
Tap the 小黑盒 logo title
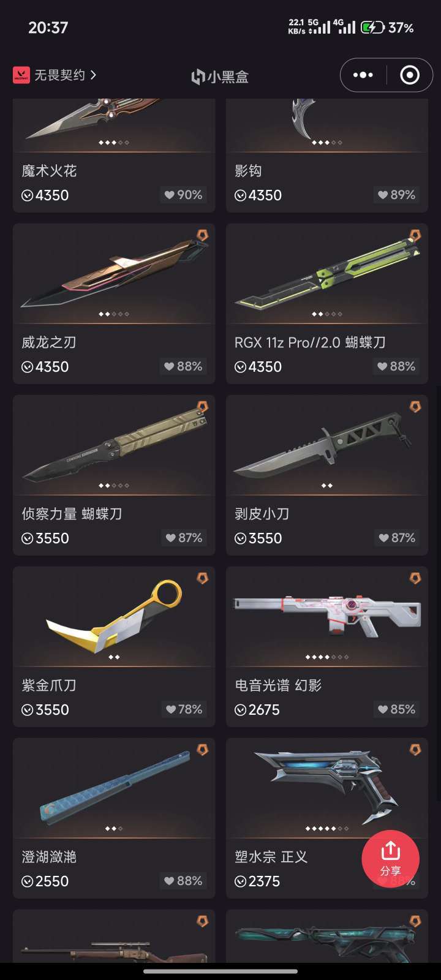point(220,77)
